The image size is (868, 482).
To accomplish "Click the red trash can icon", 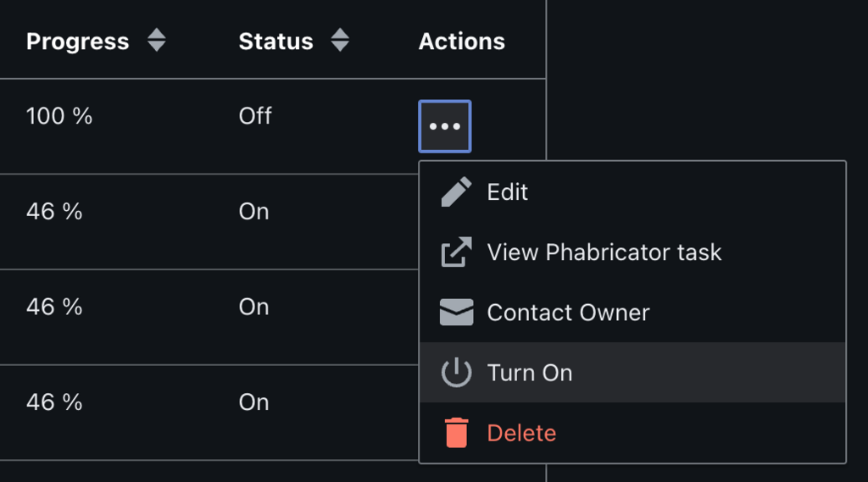I will pyautogui.click(x=456, y=432).
